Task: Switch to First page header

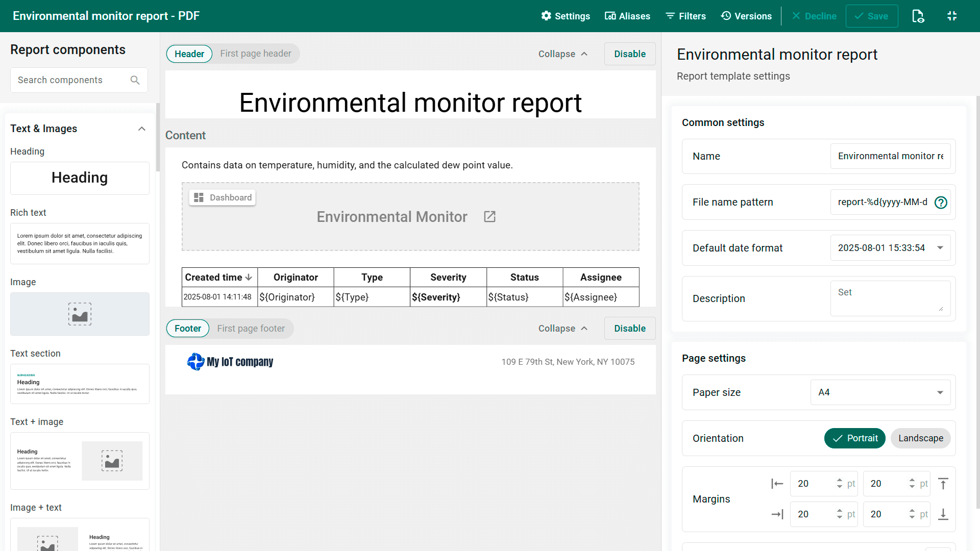Action: (255, 54)
